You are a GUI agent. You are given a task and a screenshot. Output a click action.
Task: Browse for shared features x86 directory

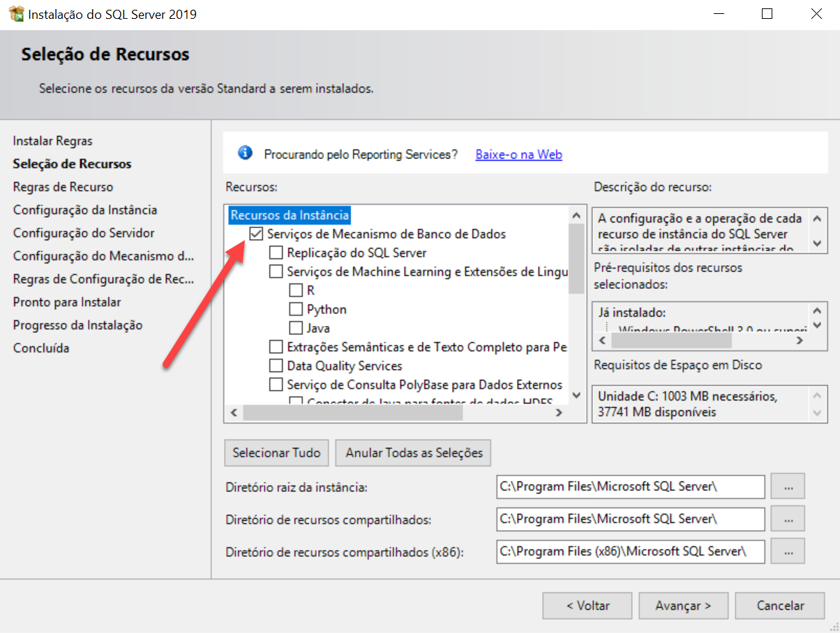(x=788, y=551)
